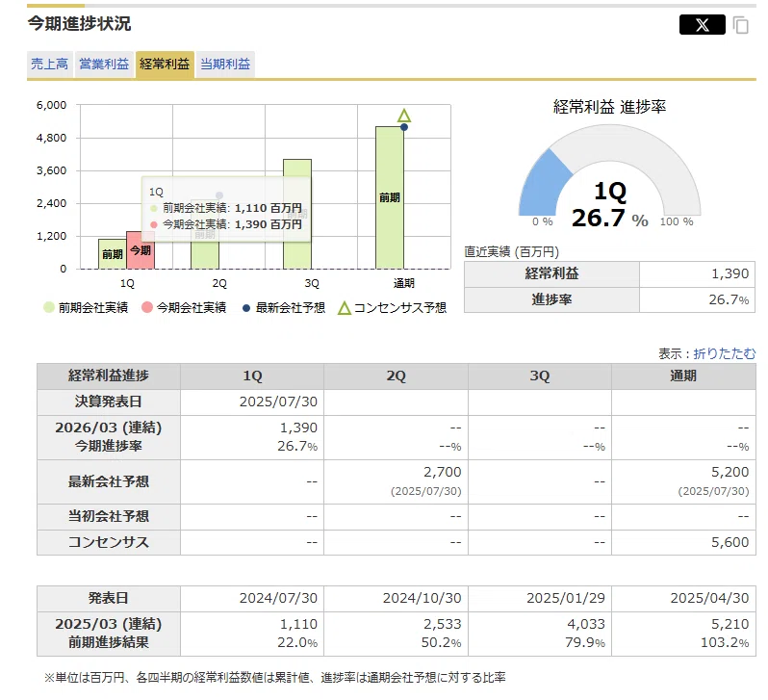The height and width of the screenshot is (700, 768).
Task: Click the 当初会社予想 row label
Action: (108, 516)
